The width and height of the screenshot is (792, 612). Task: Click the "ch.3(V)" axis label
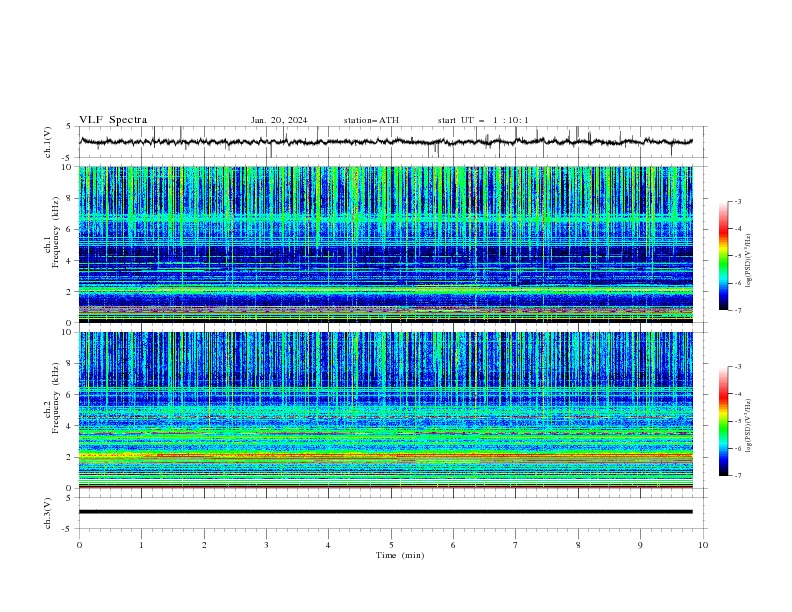[x=48, y=513]
